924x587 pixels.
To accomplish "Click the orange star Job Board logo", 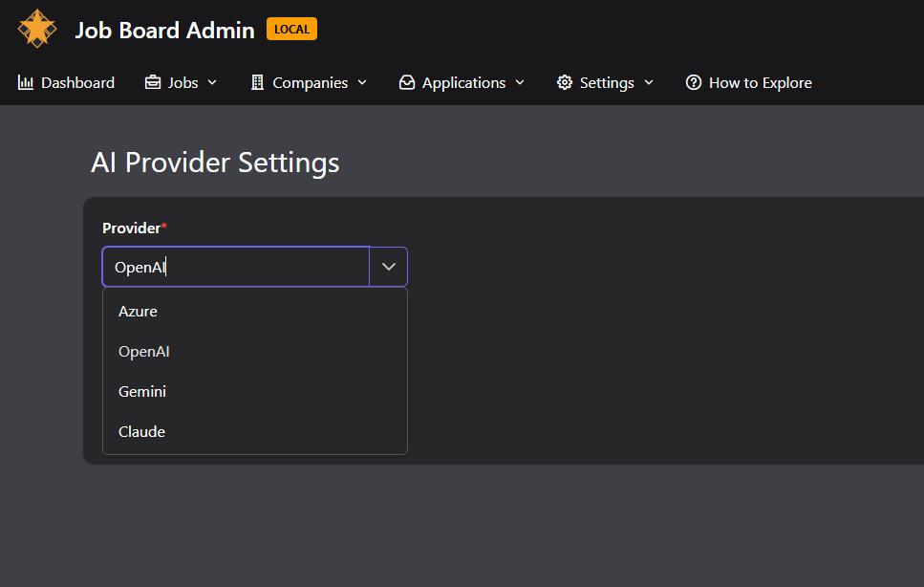I will 37,29.
